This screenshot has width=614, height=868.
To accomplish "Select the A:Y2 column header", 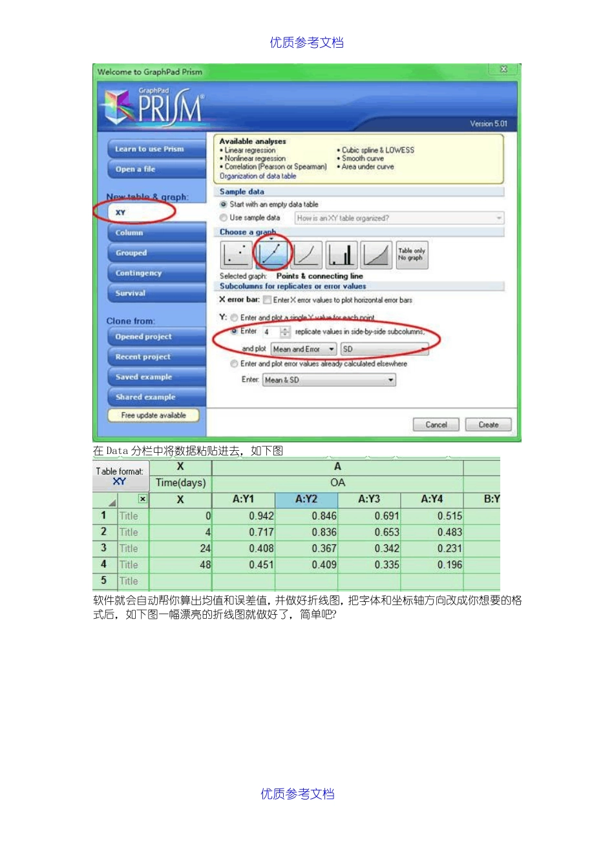I will tap(306, 499).
